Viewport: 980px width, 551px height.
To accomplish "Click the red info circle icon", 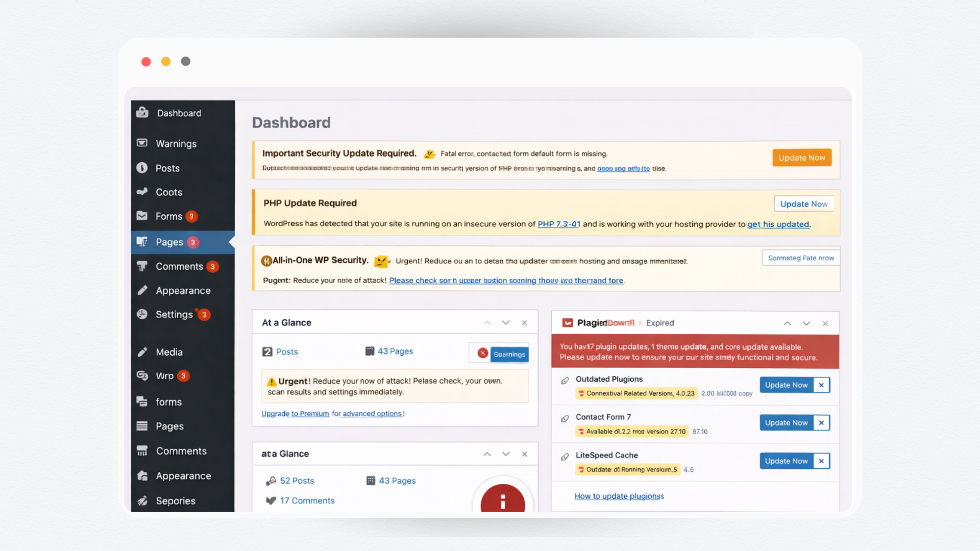I will [x=503, y=501].
